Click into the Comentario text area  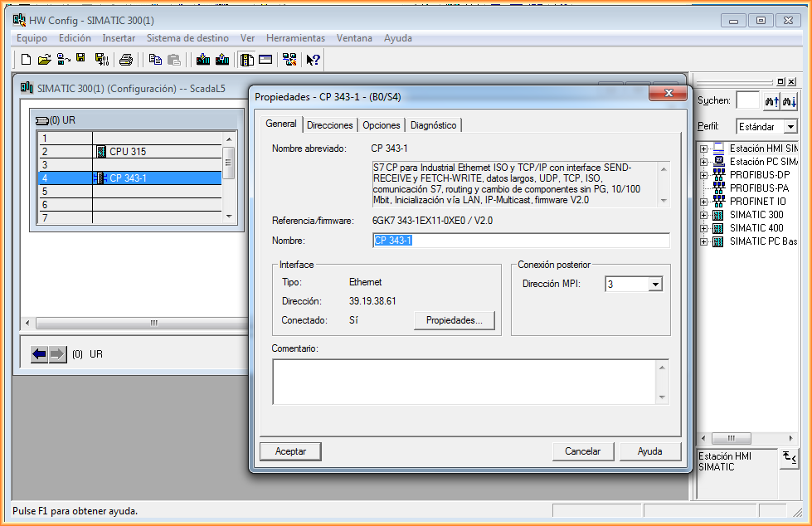[464, 381]
